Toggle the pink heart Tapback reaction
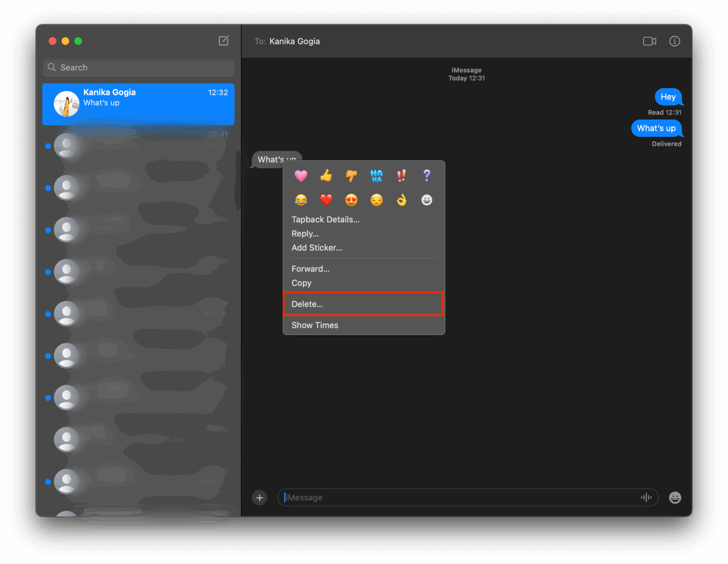The image size is (728, 564). click(x=301, y=176)
